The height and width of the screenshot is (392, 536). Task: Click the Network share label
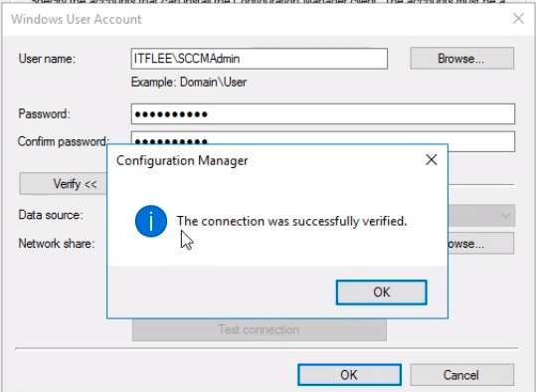point(57,244)
